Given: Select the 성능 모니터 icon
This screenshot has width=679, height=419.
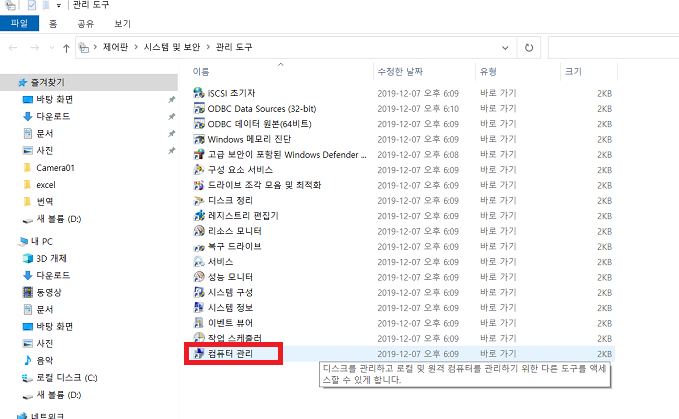Looking at the screenshot, I should tap(199, 277).
